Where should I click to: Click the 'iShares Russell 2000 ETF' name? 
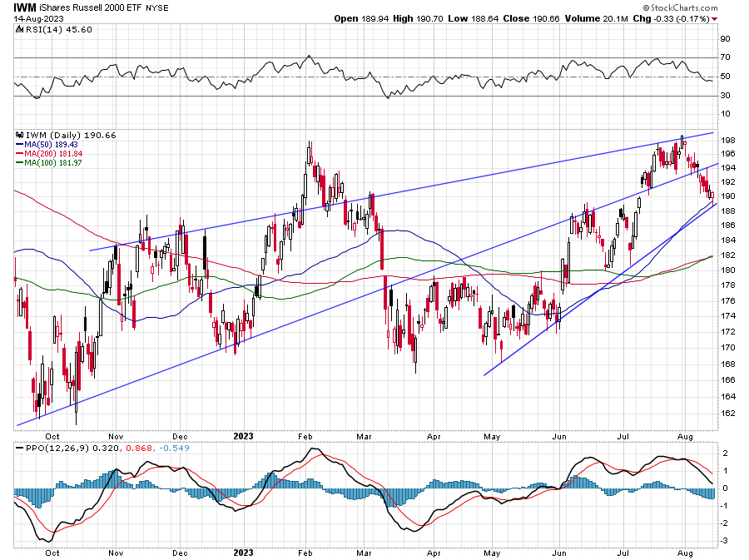pos(91,8)
